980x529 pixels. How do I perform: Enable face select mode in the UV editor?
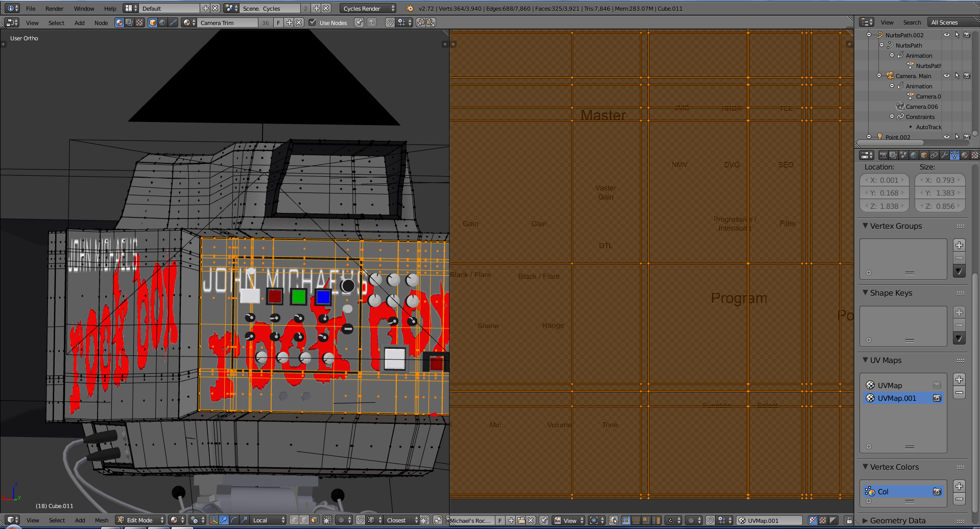tap(644, 521)
